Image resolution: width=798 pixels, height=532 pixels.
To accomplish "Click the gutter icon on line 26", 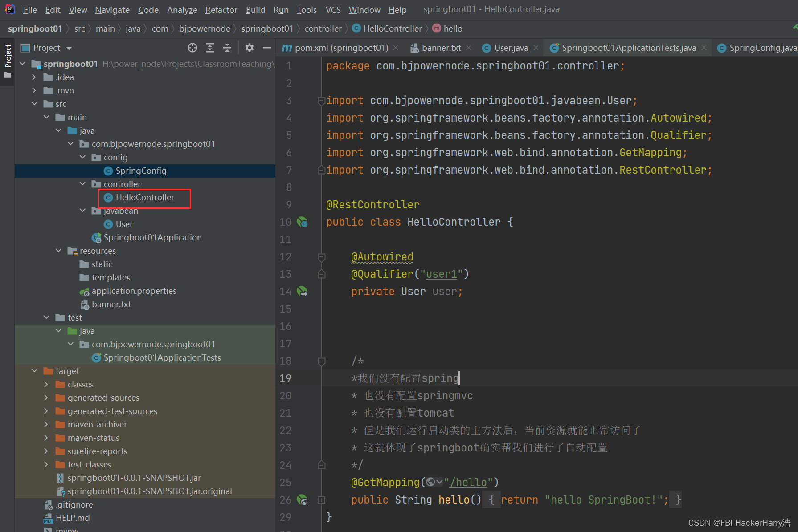I will [302, 500].
